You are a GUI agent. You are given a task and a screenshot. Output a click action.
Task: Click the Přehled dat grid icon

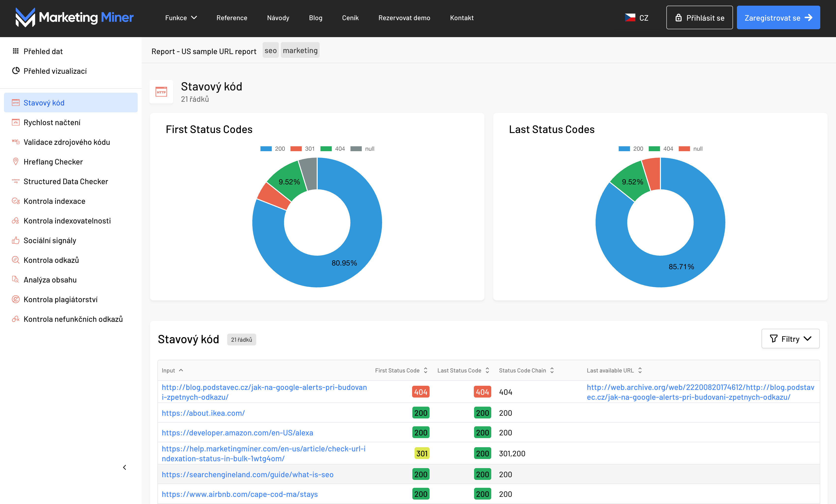coord(15,51)
